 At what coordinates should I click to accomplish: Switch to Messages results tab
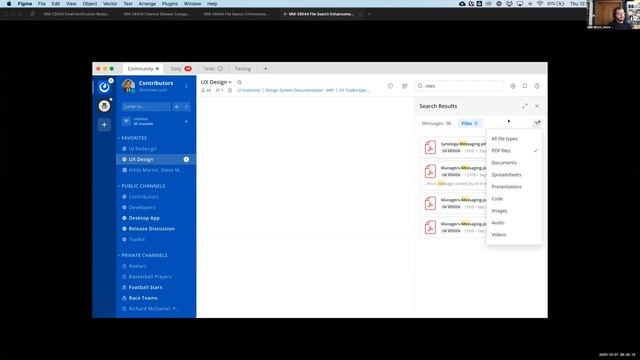(x=436, y=123)
